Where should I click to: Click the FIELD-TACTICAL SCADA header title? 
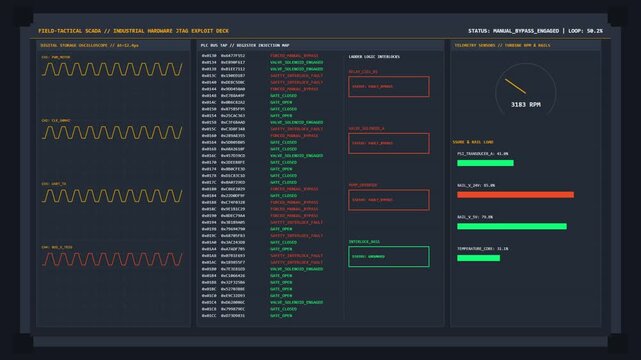pos(133,31)
